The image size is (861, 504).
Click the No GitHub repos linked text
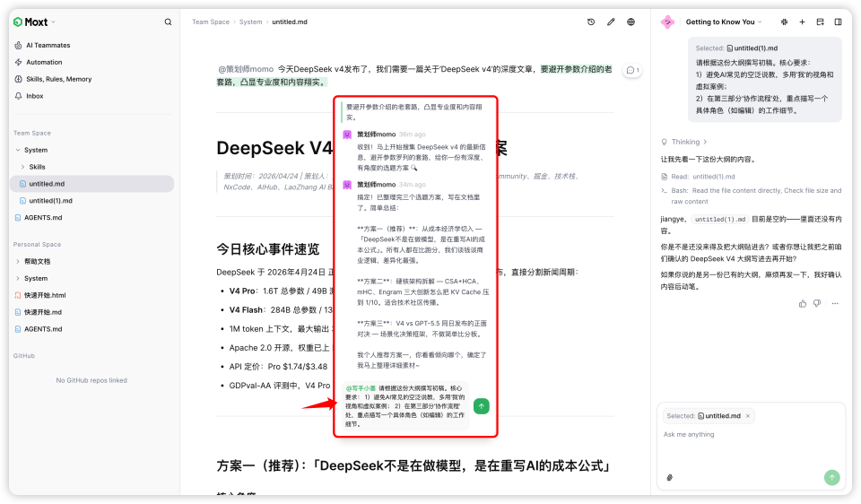(91, 380)
